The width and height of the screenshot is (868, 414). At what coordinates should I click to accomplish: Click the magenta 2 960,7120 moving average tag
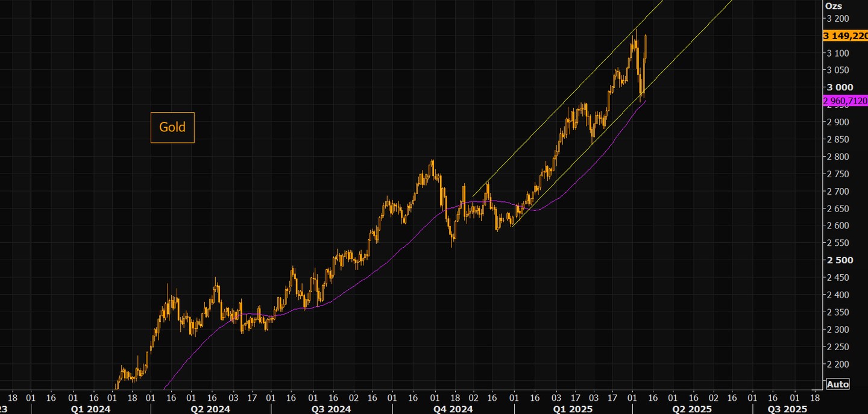[x=845, y=101]
